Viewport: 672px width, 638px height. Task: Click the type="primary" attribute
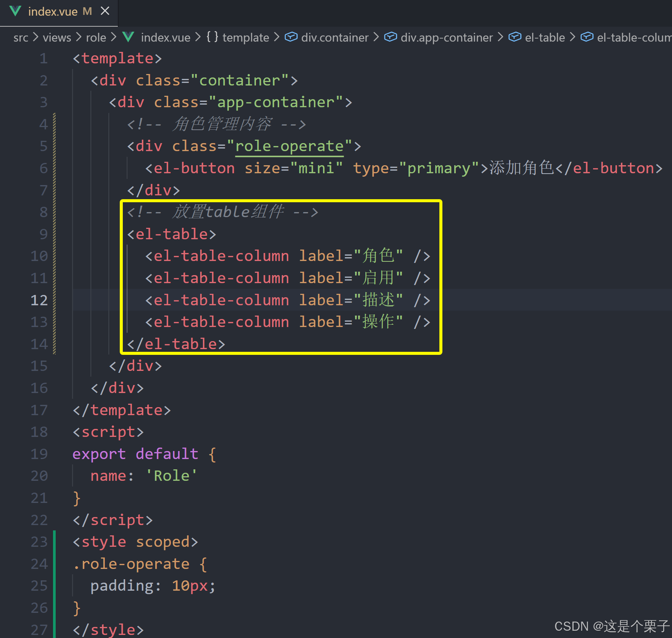[x=416, y=168]
